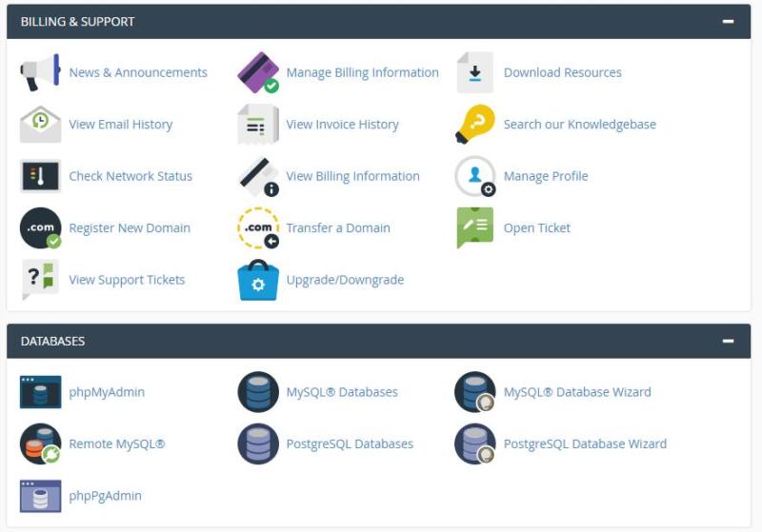Open the phpMyAdmin icon
The height and width of the screenshot is (532, 762).
coord(40,392)
